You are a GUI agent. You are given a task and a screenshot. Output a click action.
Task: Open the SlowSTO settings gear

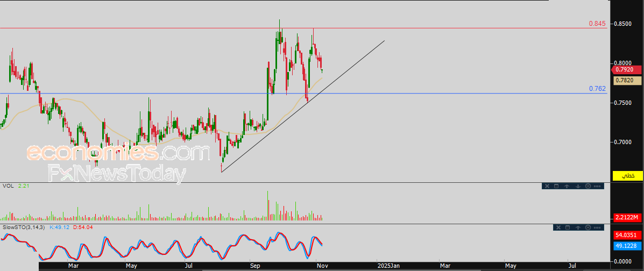click(588, 228)
